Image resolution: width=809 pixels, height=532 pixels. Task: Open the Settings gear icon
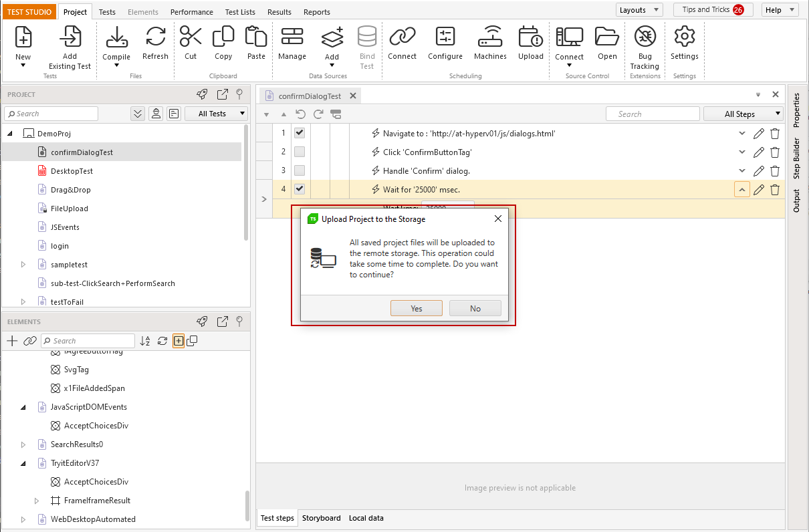coord(685,37)
